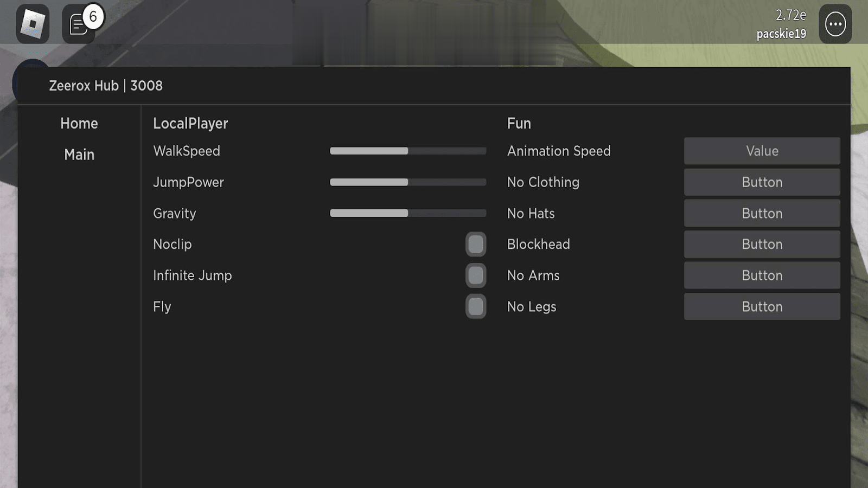Click the No Arms button
The width and height of the screenshot is (868, 488).
point(762,275)
